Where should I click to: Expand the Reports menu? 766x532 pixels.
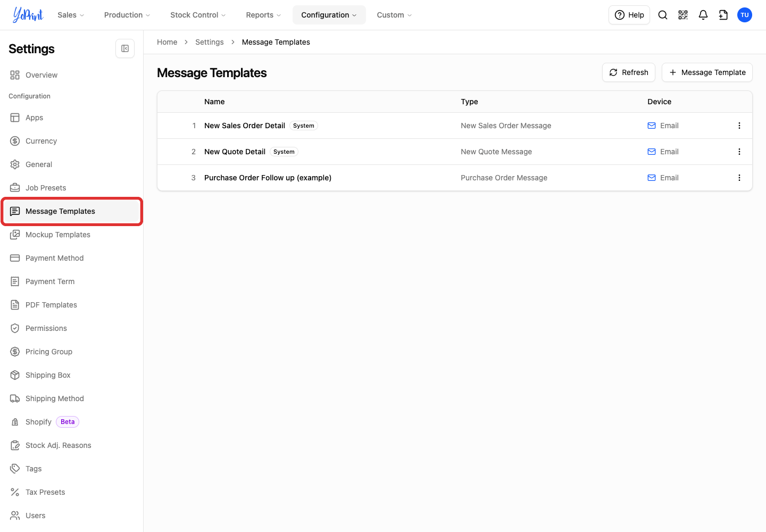[263, 15]
